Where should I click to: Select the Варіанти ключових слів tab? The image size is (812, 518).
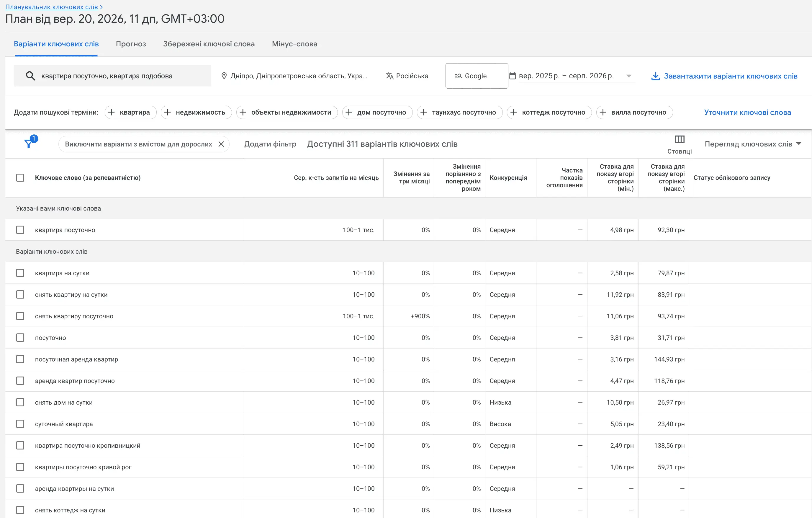[56, 44]
